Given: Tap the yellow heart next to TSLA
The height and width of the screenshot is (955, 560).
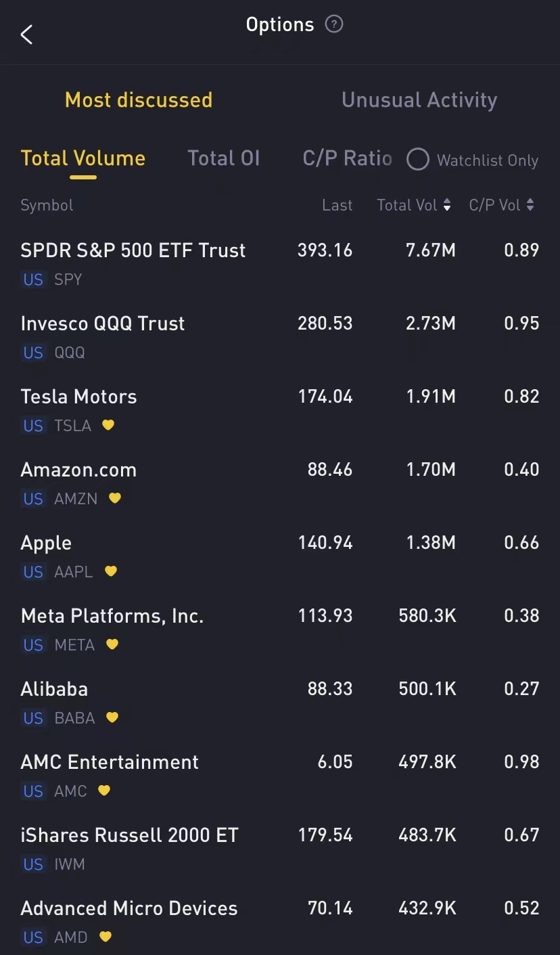Looking at the screenshot, I should tap(108, 425).
